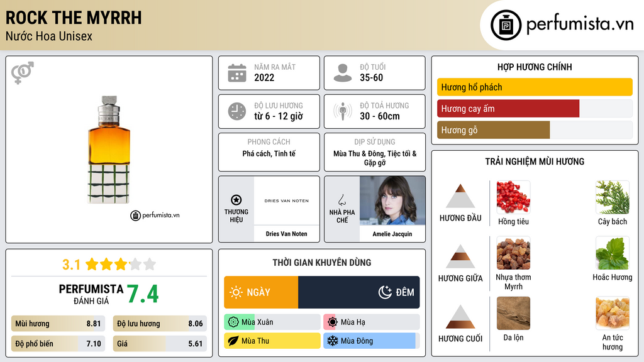Click the Độ phổ biến 7.10 score bar
This screenshot has width=644, height=362.
coord(58,344)
